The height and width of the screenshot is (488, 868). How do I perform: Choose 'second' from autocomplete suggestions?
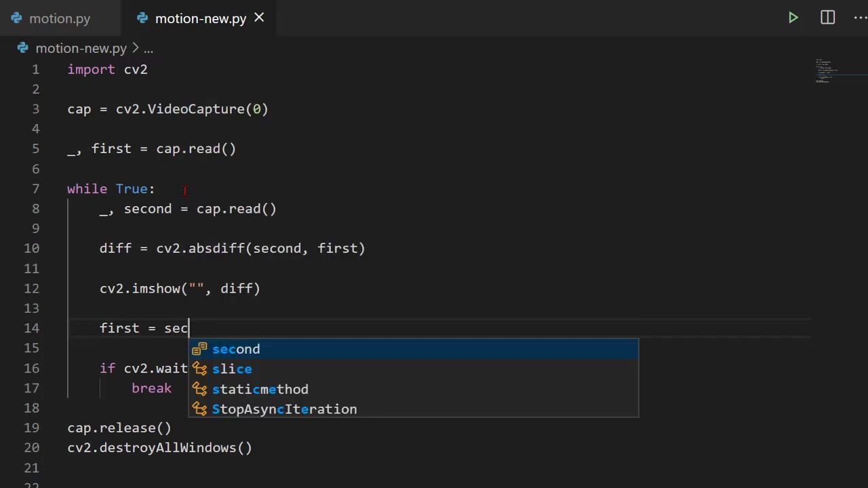point(236,349)
